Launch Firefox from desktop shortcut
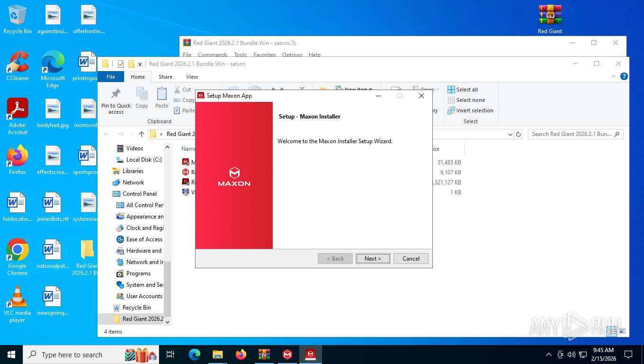 [18, 160]
